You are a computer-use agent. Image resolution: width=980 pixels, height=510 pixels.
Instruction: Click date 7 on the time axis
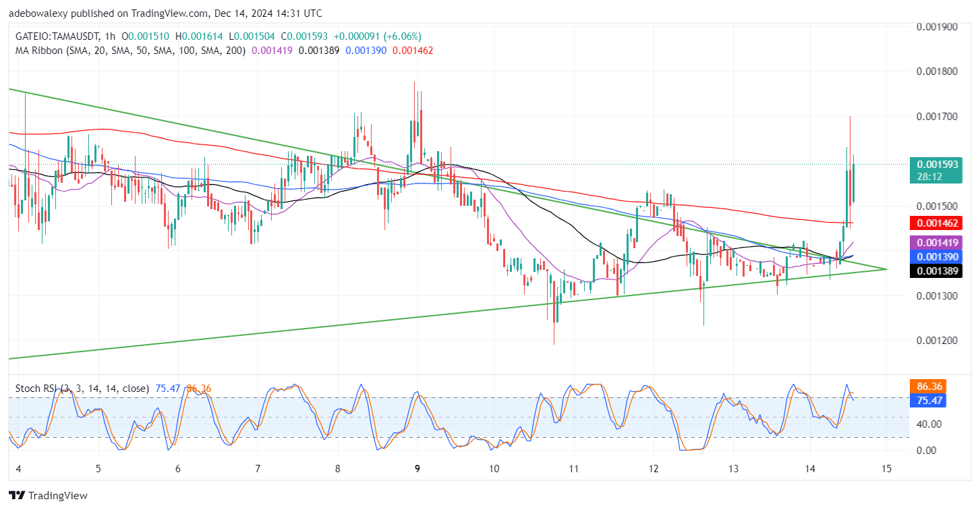click(x=258, y=469)
